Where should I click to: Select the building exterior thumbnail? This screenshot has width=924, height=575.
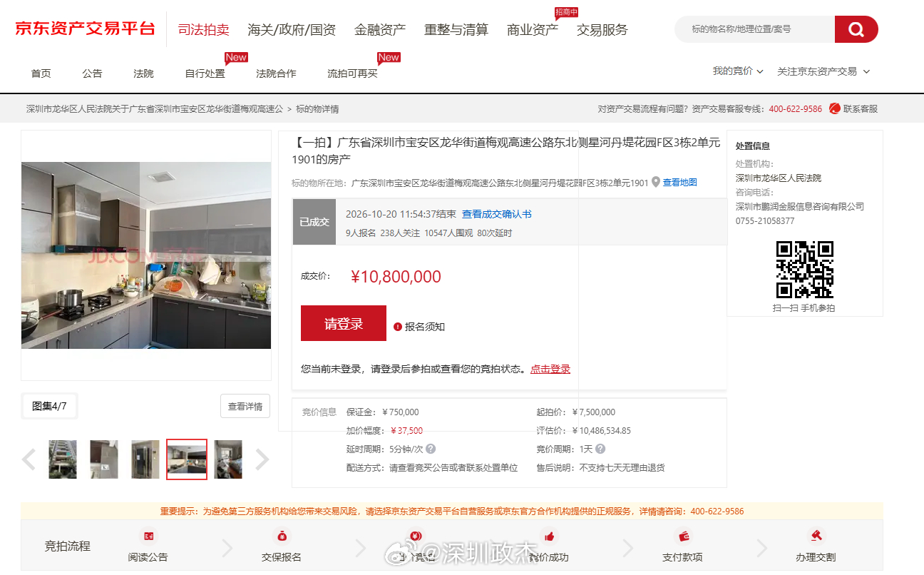point(63,459)
